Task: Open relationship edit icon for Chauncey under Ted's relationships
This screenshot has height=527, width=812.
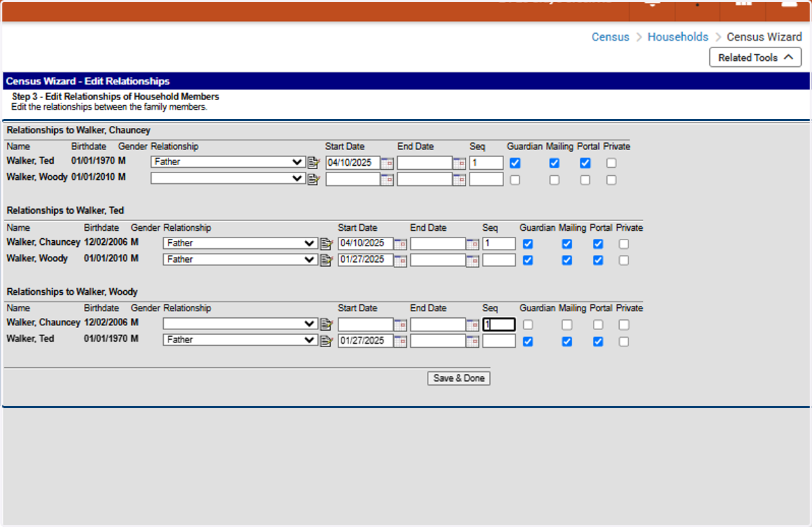Action: point(326,244)
